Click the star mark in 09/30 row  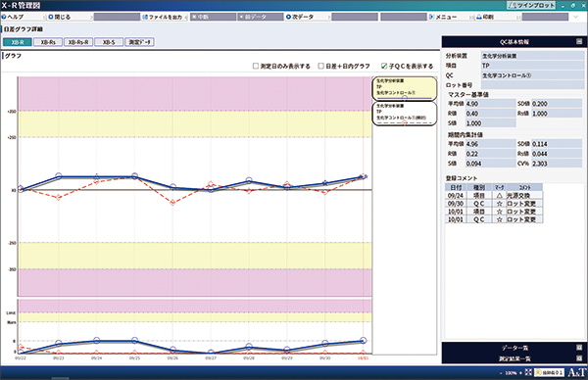click(499, 204)
